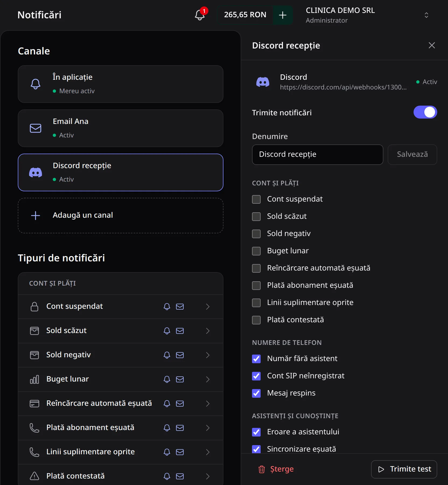Screen dimensions: 448x485
Task: Click the warning triangle icon beside Plată contestată
Action: pyautogui.click(x=34, y=476)
